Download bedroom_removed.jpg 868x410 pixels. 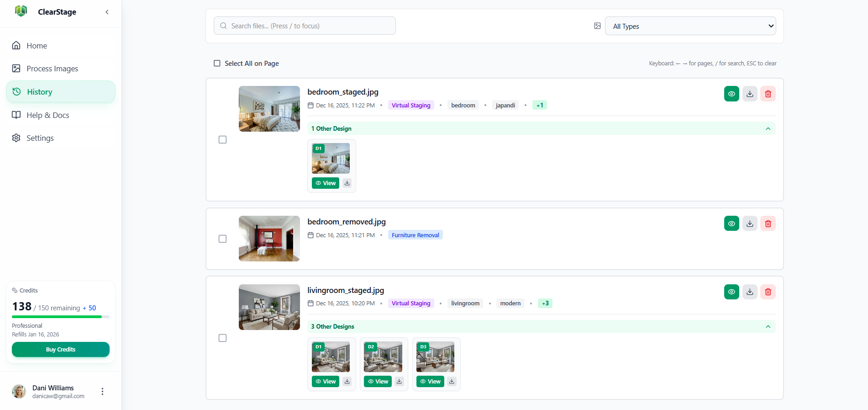(x=750, y=224)
